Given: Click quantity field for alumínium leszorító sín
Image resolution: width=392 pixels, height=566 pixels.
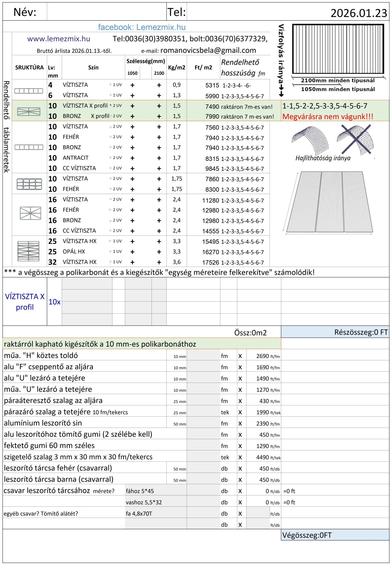Looking at the screenshot, I should pos(203,423).
